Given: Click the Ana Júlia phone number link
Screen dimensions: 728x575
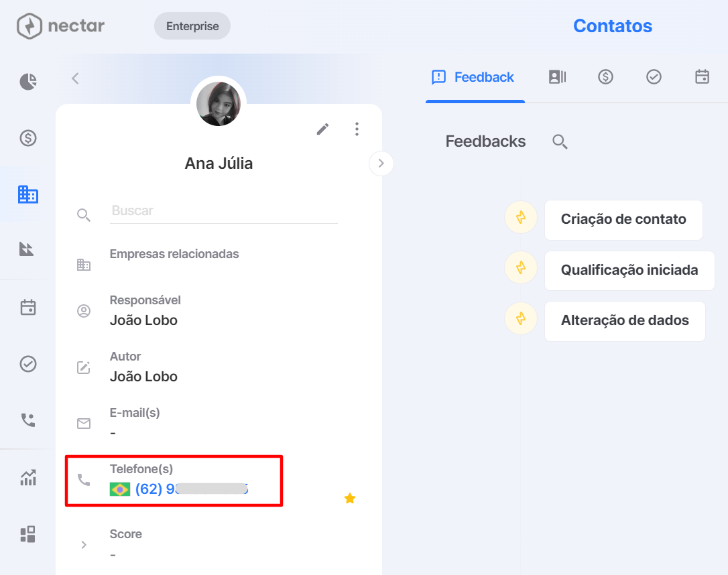Looking at the screenshot, I should 192,489.
